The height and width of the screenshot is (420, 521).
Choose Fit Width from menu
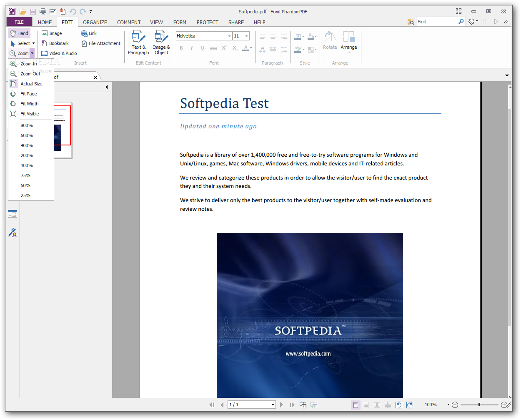31,104
